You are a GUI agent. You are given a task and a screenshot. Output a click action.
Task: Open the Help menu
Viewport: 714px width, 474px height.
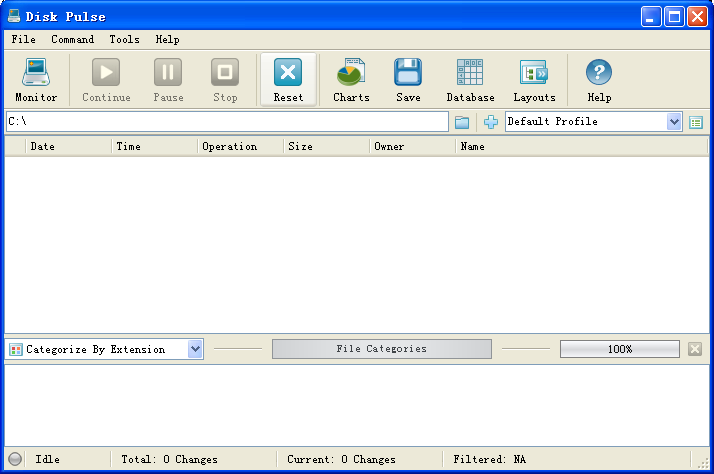(x=167, y=39)
